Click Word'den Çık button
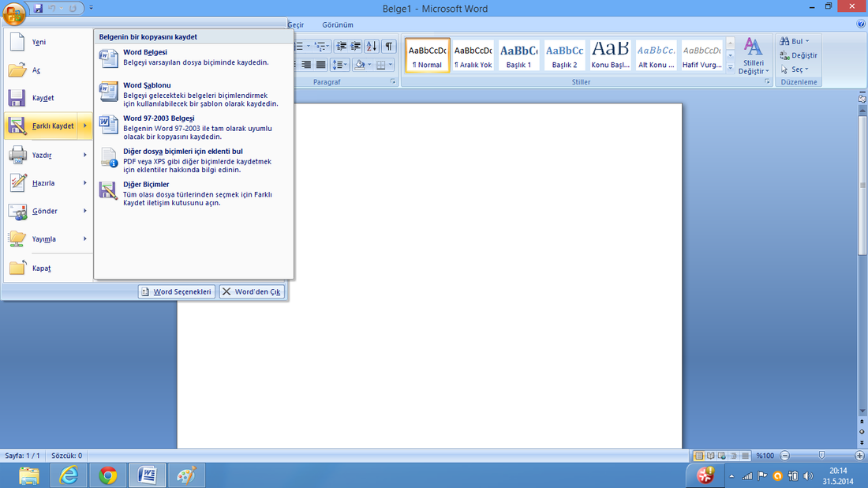Viewport: 868px width, 488px height. click(252, 291)
